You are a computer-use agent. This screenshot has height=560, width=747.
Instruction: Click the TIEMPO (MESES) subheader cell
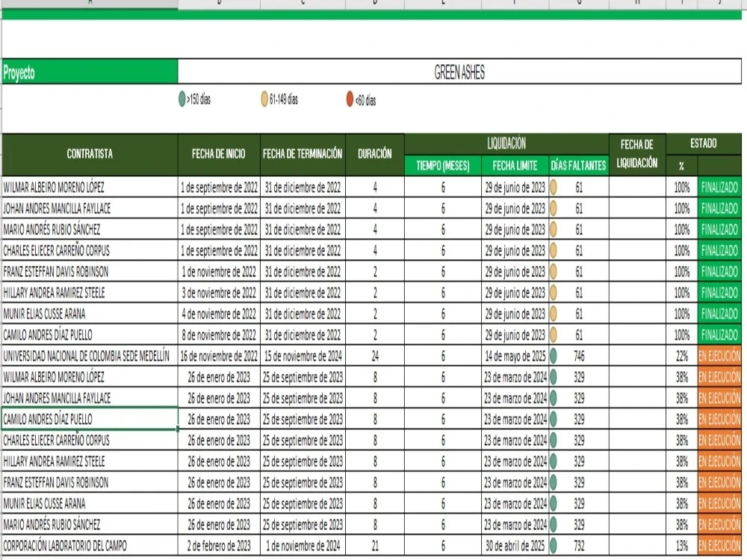tap(442, 165)
